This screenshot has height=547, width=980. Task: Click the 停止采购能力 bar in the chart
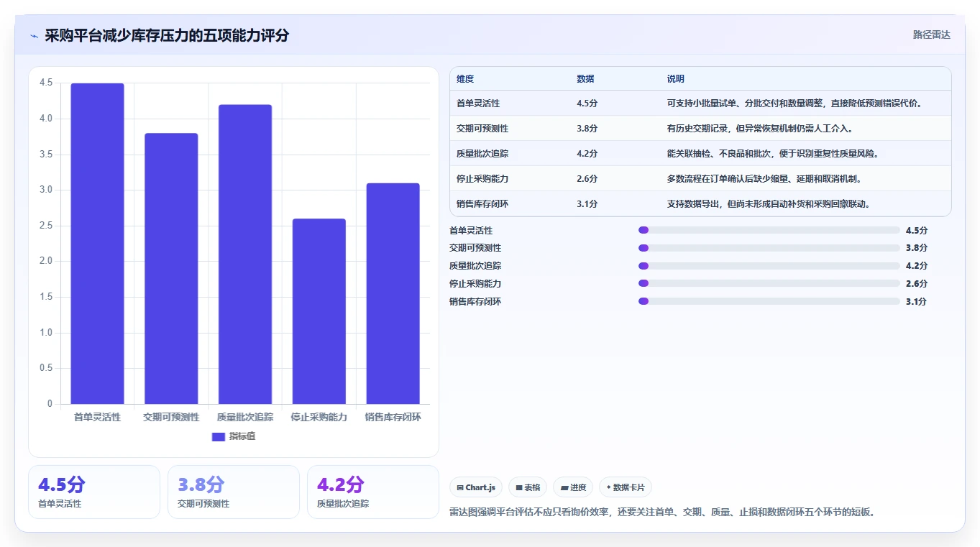click(x=319, y=311)
